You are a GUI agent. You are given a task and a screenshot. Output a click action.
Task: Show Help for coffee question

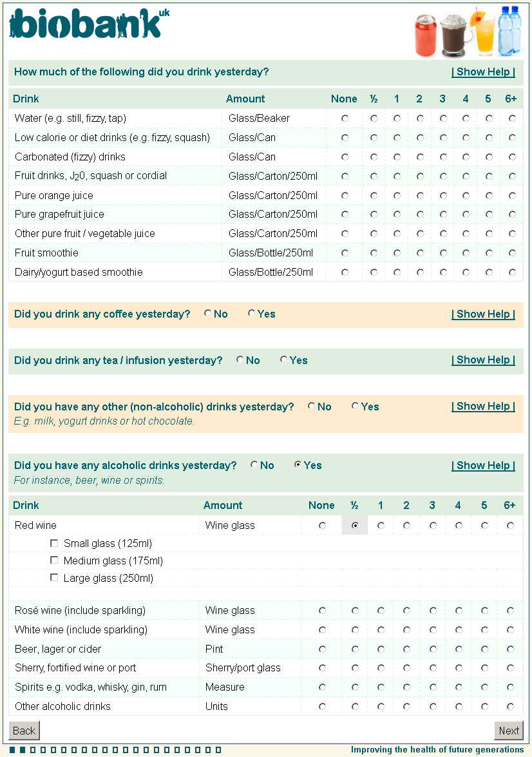pos(483,314)
